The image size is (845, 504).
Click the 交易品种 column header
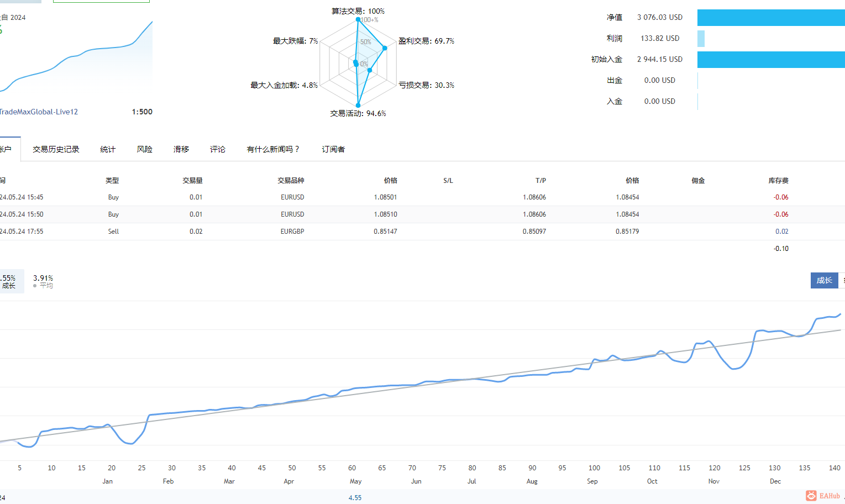click(291, 181)
